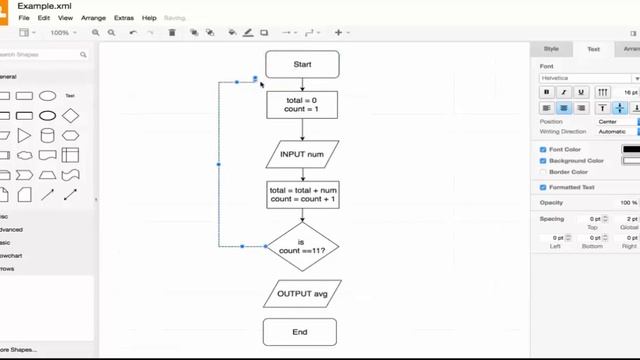Open the connection arrow style dropdown
Image resolution: width=640 pixels, height=360 pixels.
(289, 32)
